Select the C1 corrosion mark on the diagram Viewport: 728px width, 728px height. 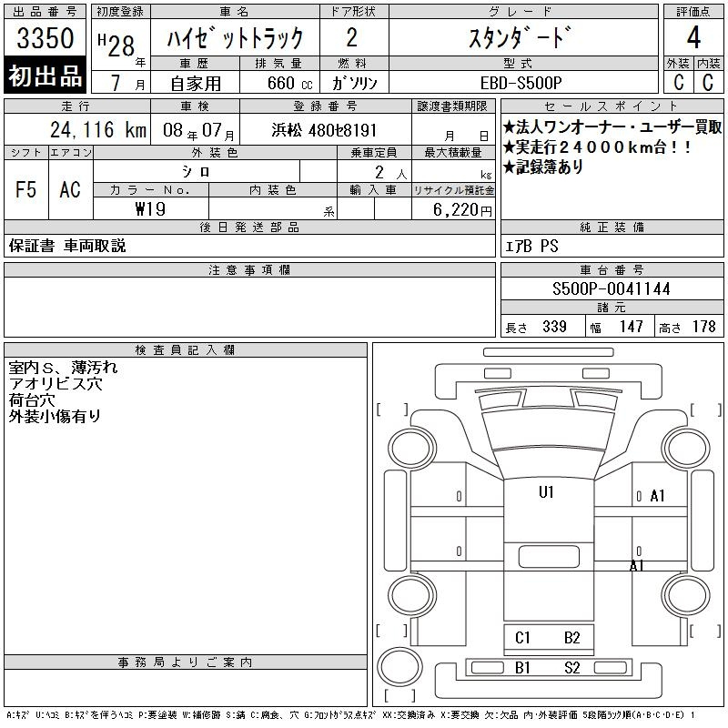pyautogui.click(x=522, y=638)
